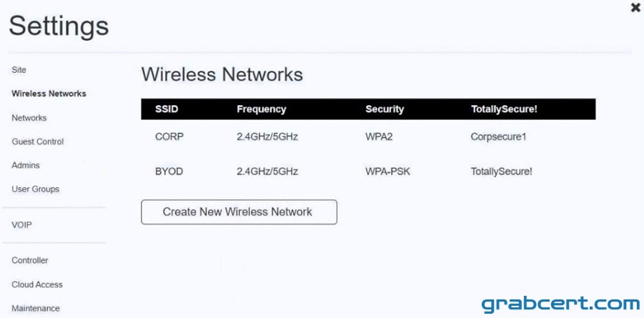Click the Security column header
Image resolution: width=644 pixels, height=318 pixels.
[385, 109]
